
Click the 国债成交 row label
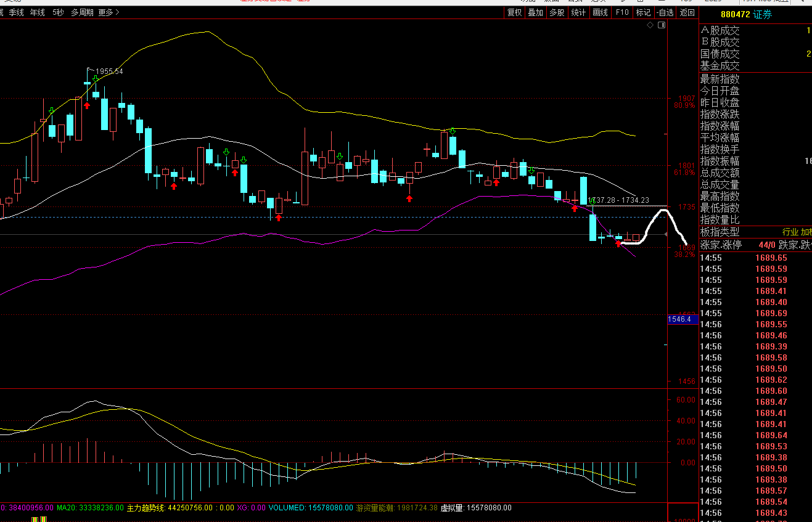click(720, 54)
